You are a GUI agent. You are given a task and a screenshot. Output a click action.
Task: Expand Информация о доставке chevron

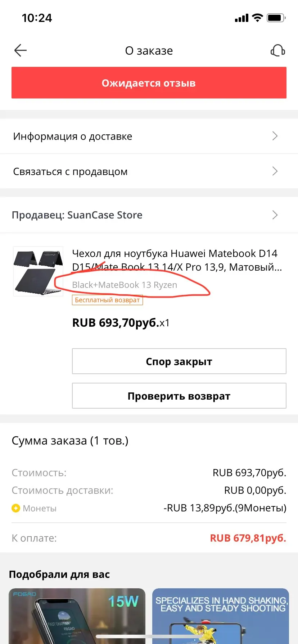click(x=275, y=136)
